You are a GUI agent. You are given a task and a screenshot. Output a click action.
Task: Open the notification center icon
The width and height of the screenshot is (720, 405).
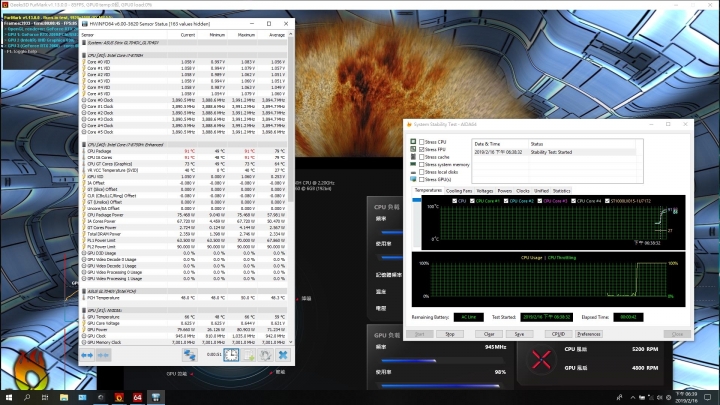point(708,397)
